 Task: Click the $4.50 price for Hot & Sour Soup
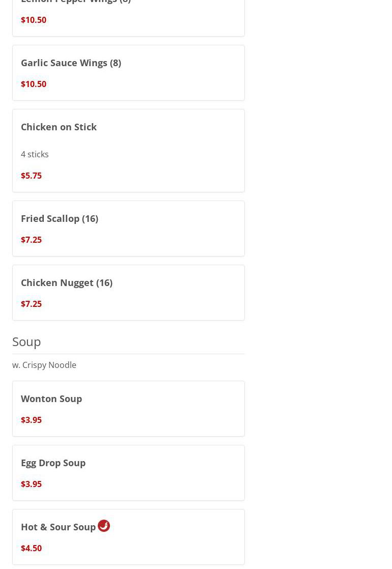point(31,548)
